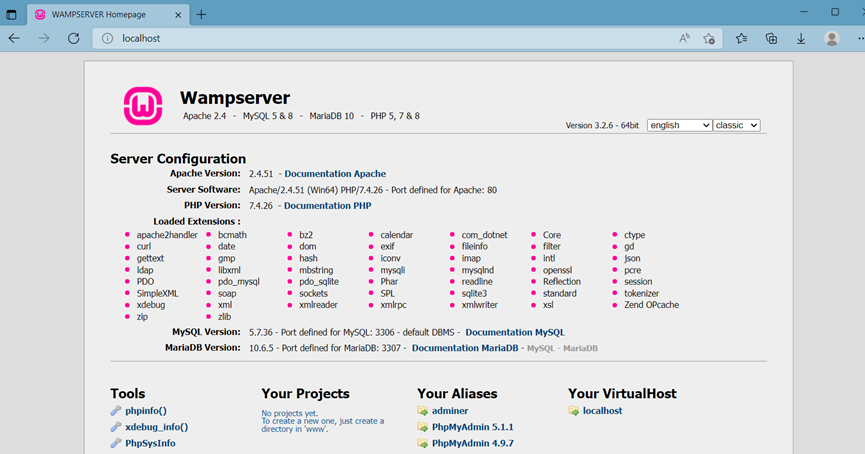865x454 pixels.
Task: Open the PhpMyAdmin 5.1.1 alias
Action: pos(472,427)
